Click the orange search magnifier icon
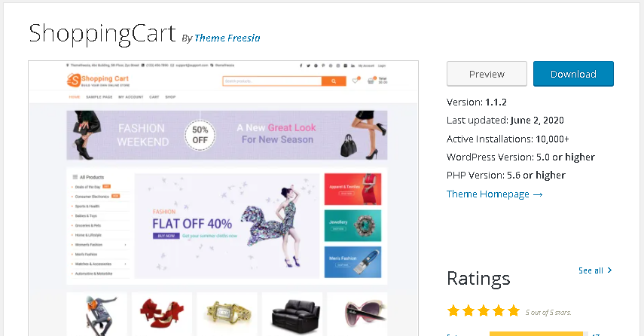The height and width of the screenshot is (336, 644). pos(334,81)
